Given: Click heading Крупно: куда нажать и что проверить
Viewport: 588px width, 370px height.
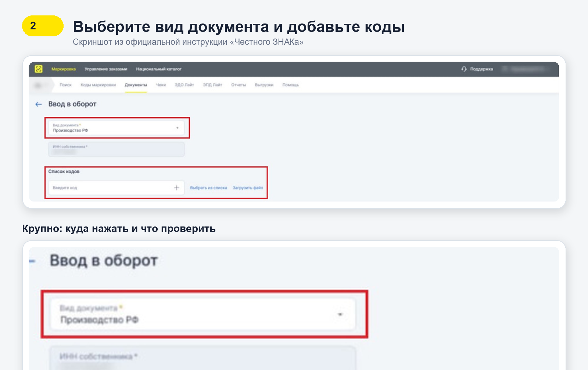Looking at the screenshot, I should (x=119, y=229).
